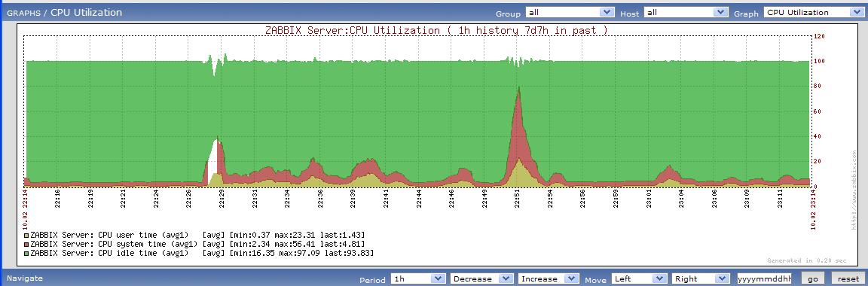Click the CPU system time legend swatch
Image resolution: width=868 pixels, height=286 pixels.
26,244
